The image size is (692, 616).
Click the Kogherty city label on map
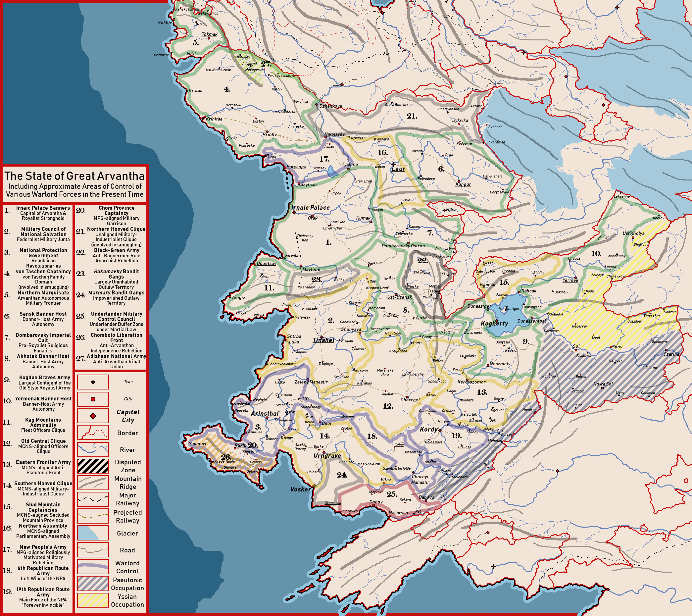point(494,324)
